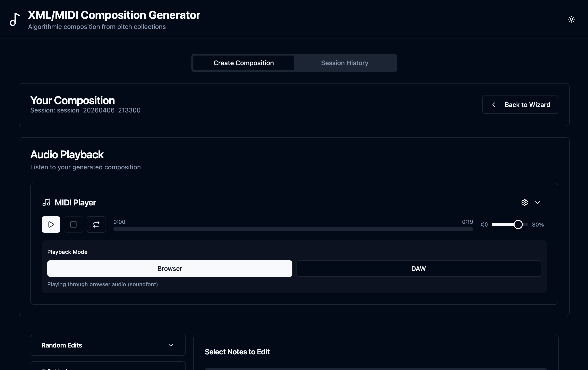Collapse the MIDI Player panel
Viewport: 588px width, 370px height.
tap(538, 202)
